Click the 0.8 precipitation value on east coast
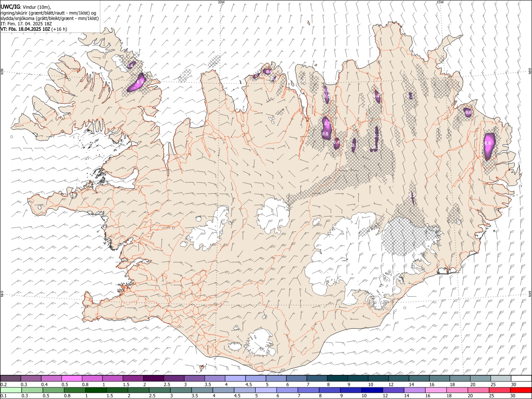Viewport: 532px width, 399px height. [x=488, y=143]
